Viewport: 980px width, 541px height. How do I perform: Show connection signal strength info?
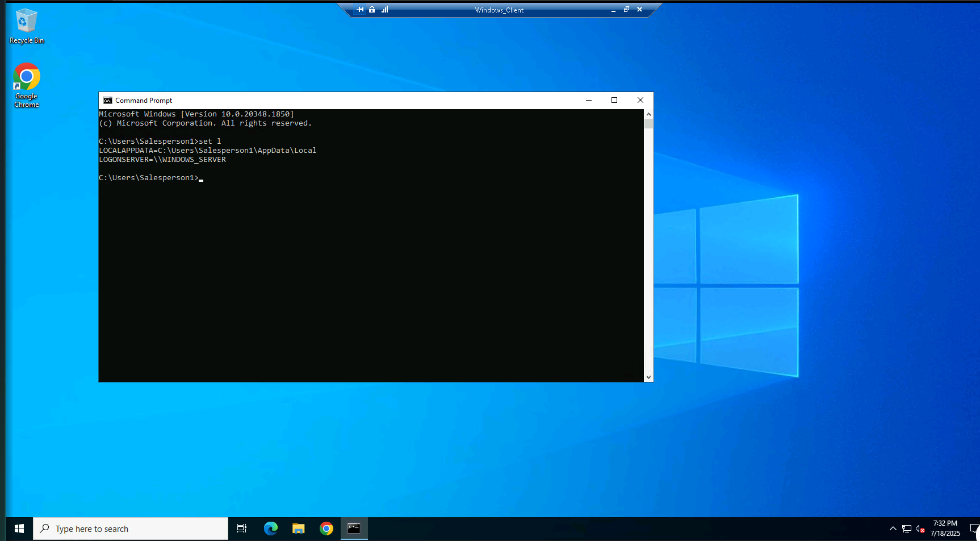click(x=384, y=10)
